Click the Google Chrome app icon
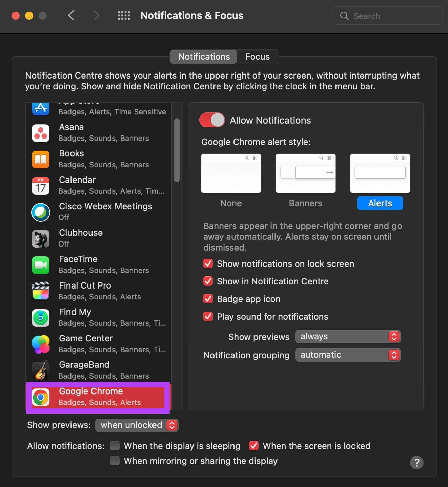448x487 pixels. pyautogui.click(x=41, y=397)
